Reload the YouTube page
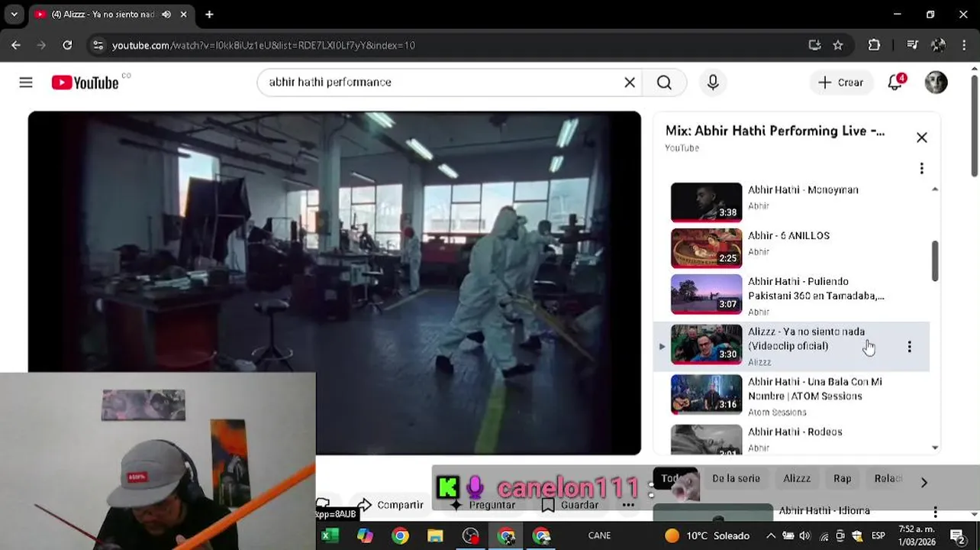980x550 pixels. click(67, 46)
